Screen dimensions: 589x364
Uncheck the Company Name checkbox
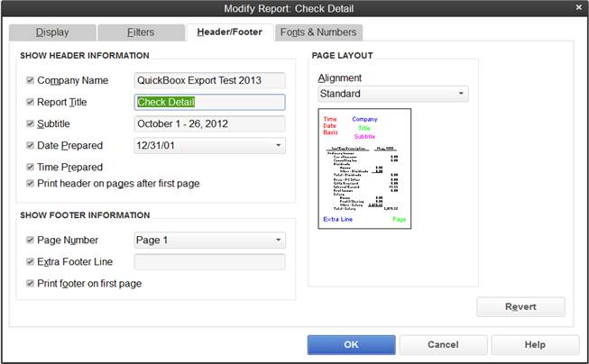click(x=31, y=80)
